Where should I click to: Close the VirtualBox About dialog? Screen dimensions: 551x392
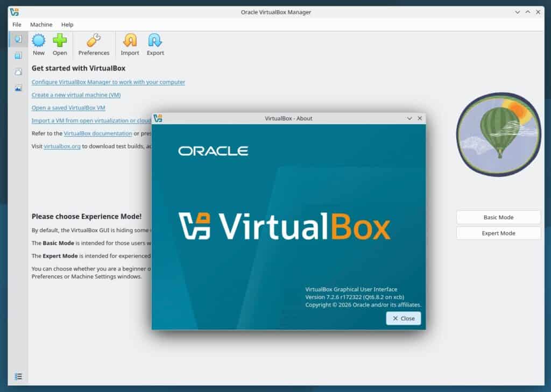[403, 318]
